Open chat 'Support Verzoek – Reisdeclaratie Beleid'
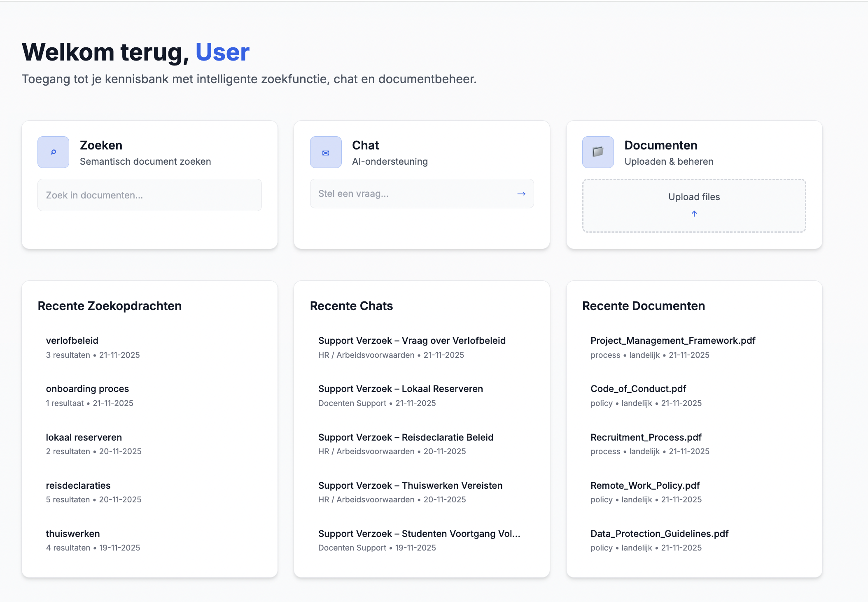 (406, 437)
